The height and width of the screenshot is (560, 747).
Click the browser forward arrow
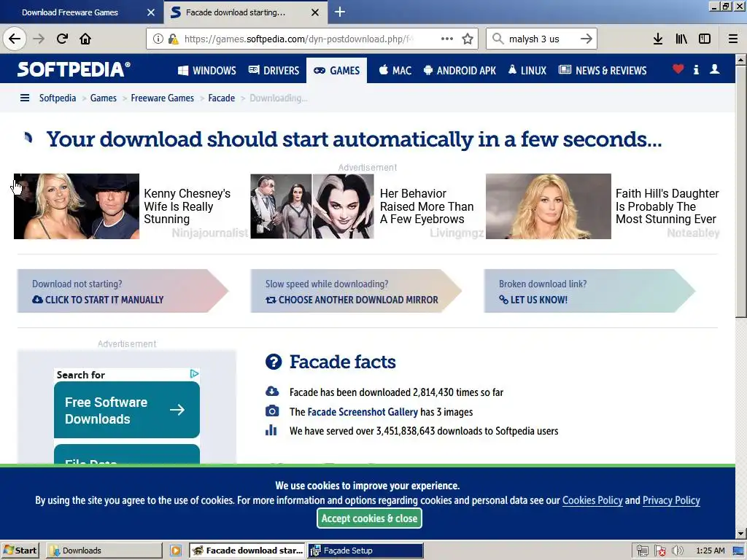pyautogui.click(x=39, y=39)
